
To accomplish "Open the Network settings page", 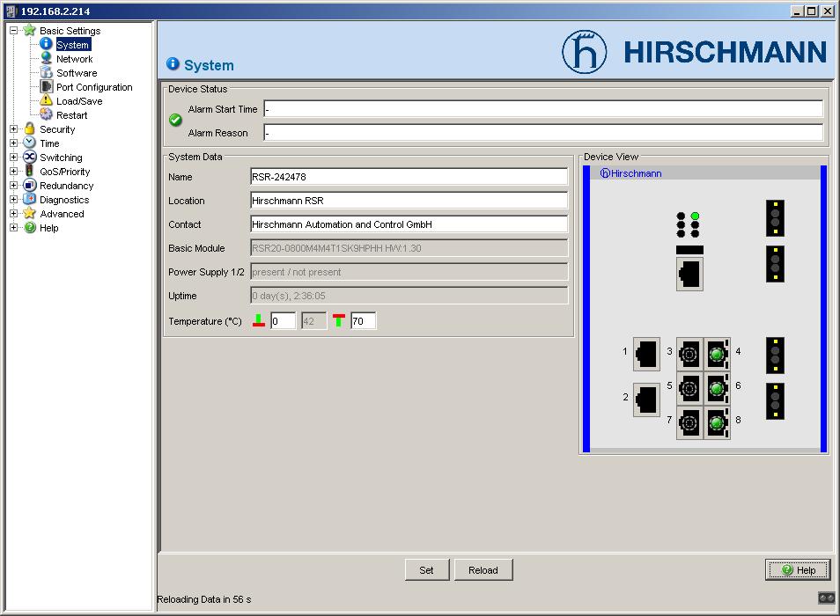I will (x=75, y=59).
